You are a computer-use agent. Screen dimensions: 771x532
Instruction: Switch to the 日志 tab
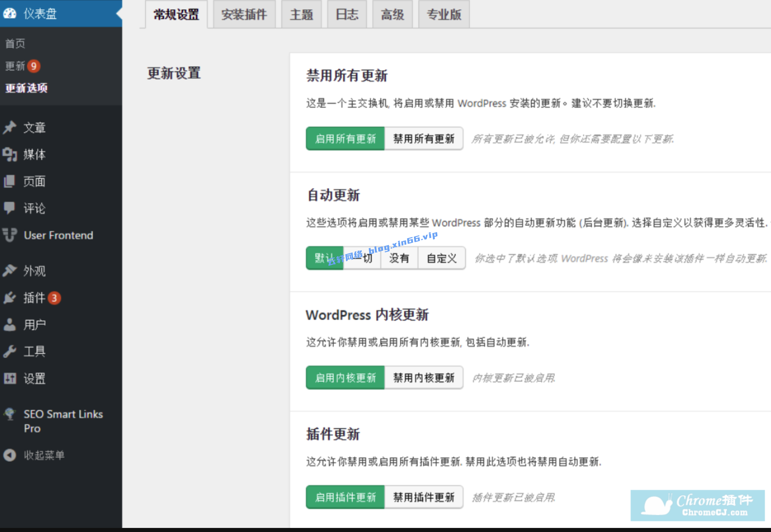coord(347,14)
